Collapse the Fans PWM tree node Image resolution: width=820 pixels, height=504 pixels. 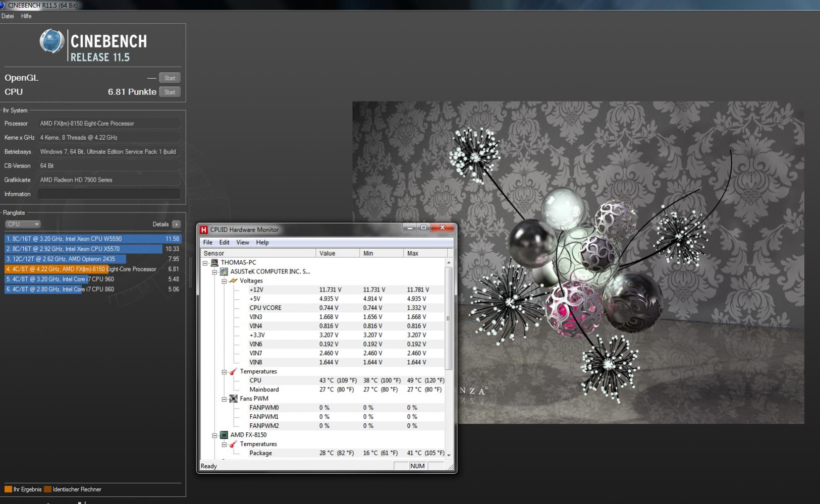click(x=224, y=399)
